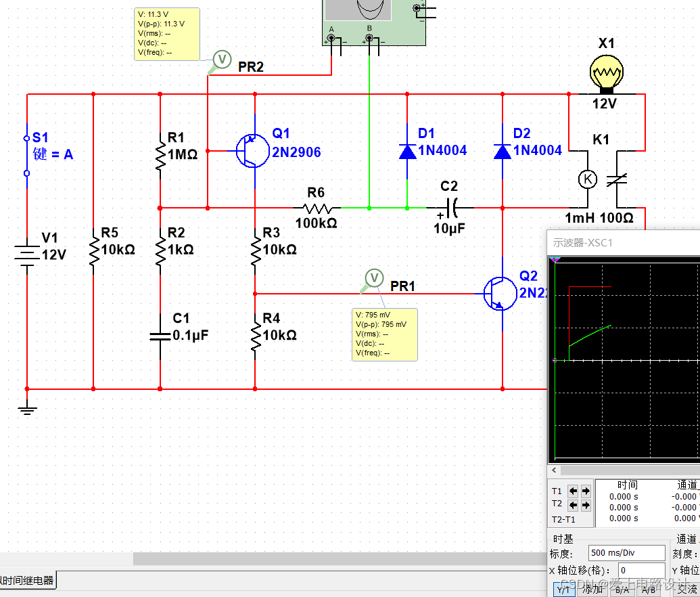Select the K1 relay contact symbol

tap(617, 179)
